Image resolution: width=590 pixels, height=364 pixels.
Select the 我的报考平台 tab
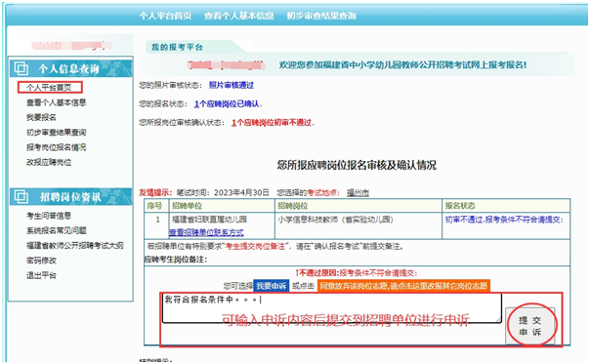(x=177, y=48)
